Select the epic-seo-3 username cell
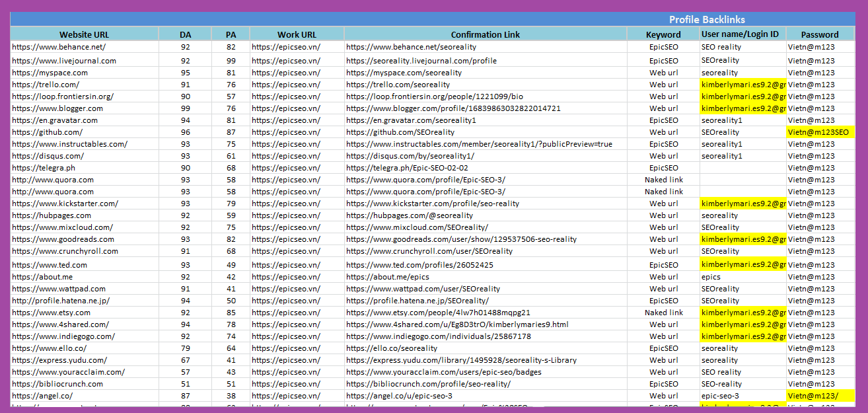Image resolution: width=868 pixels, height=413 pixels. click(x=720, y=396)
